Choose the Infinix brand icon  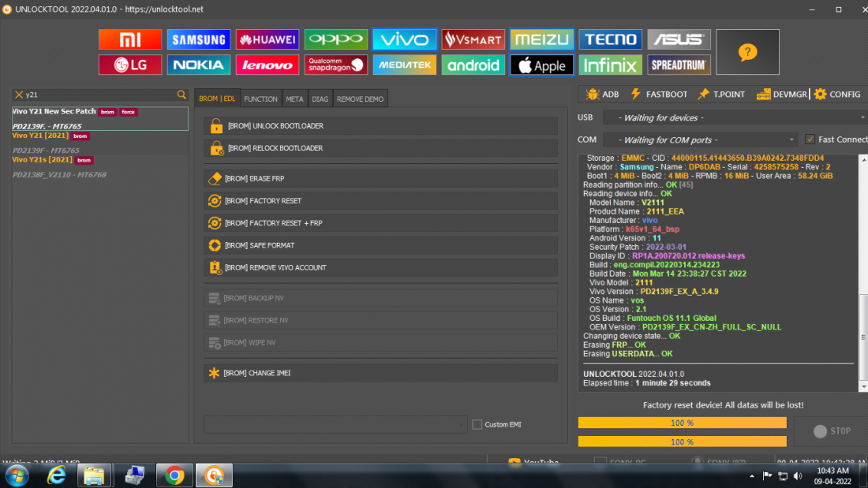[x=611, y=65]
